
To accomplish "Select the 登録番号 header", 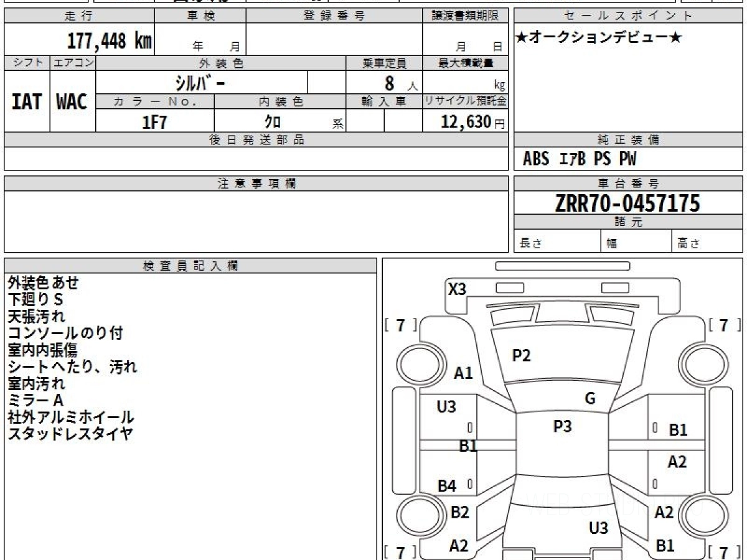I will tap(334, 16).
